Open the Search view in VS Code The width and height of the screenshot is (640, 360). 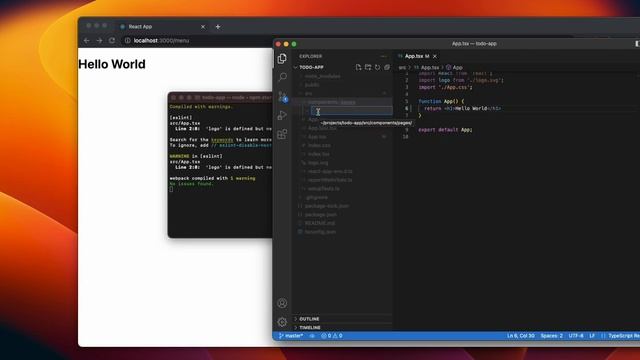pos(282,77)
